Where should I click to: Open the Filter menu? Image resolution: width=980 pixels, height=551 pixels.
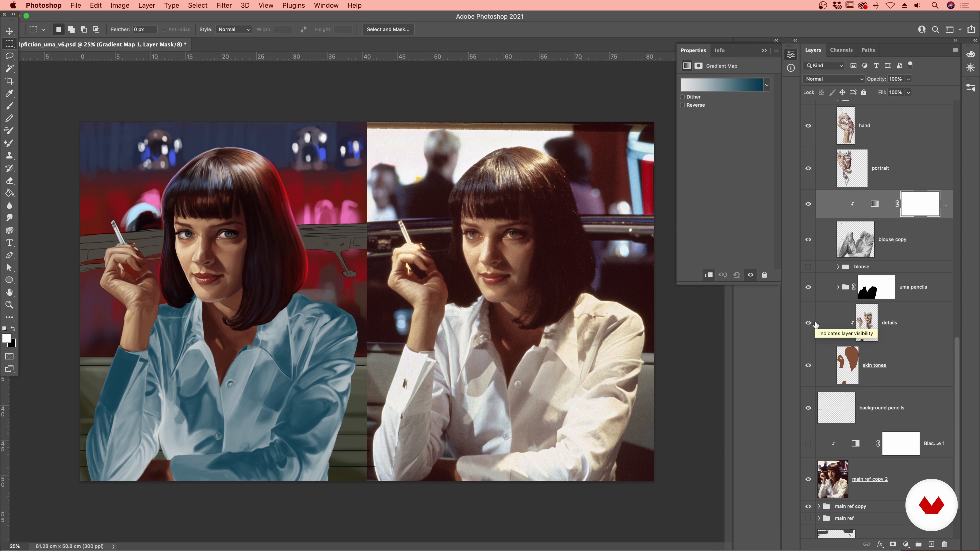[x=224, y=5]
